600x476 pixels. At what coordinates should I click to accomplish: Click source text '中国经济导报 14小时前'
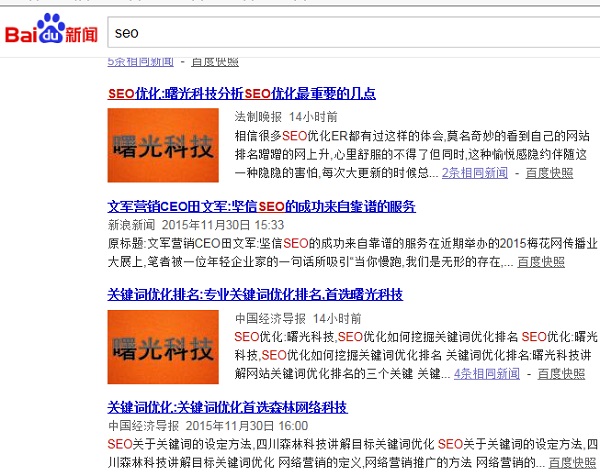[298, 318]
